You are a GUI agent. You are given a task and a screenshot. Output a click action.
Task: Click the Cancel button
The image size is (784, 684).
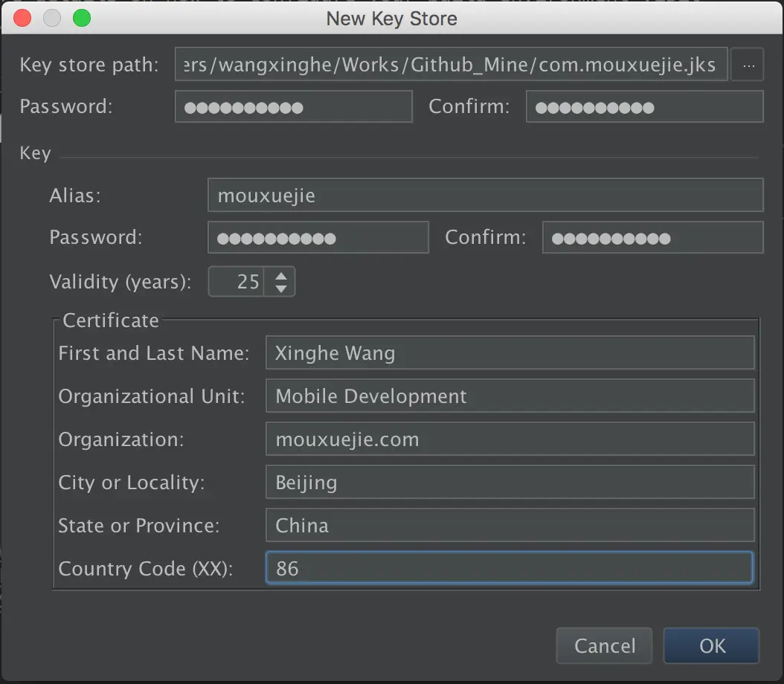point(604,645)
